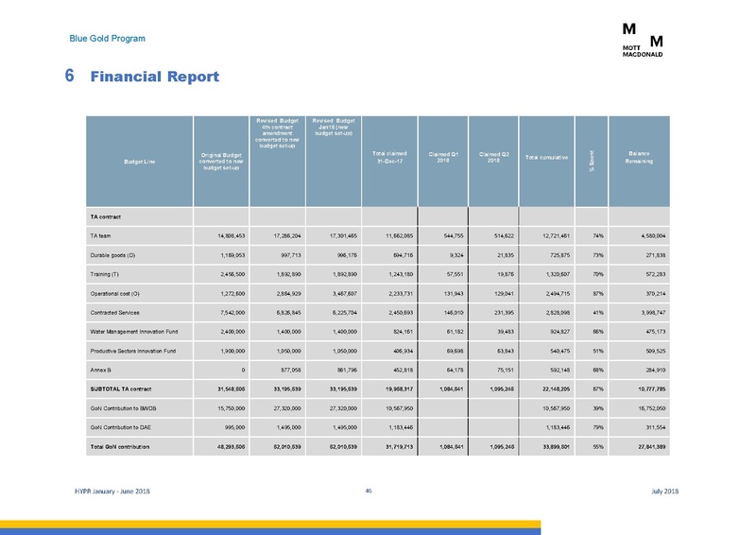Click the Operational cost '87%' spent cell

[598, 293]
